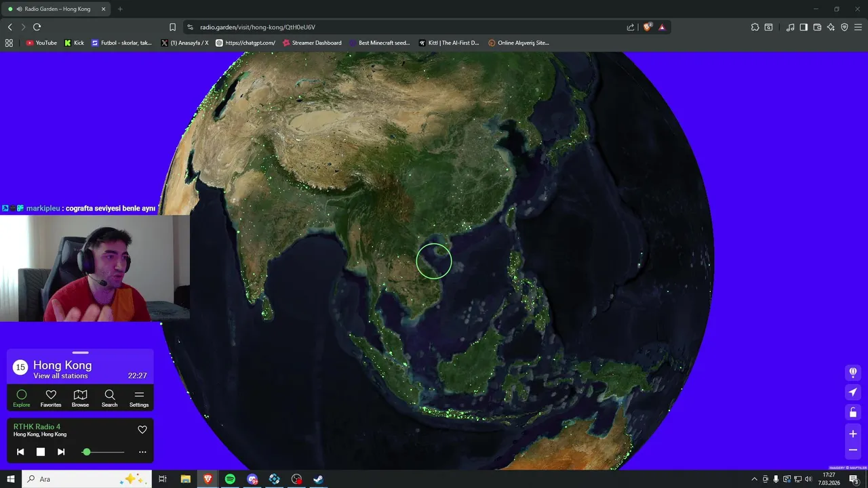Zoom in the globe with plus button
Viewport: 868px width, 488px height.
(x=853, y=434)
